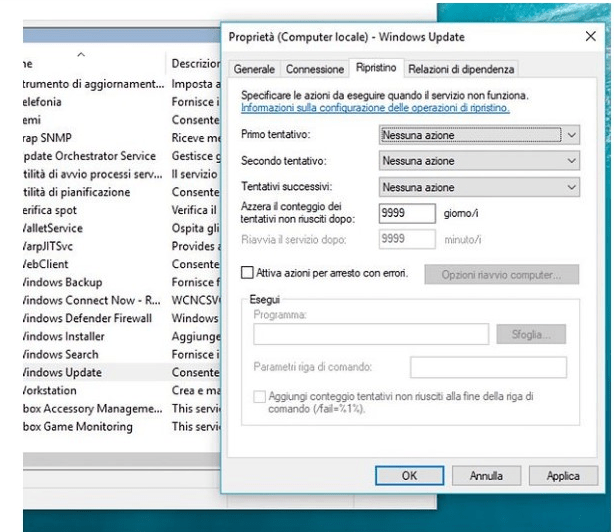Expand the Primo tentativo dropdown
This screenshot has height=532, width=614.
(x=480, y=133)
